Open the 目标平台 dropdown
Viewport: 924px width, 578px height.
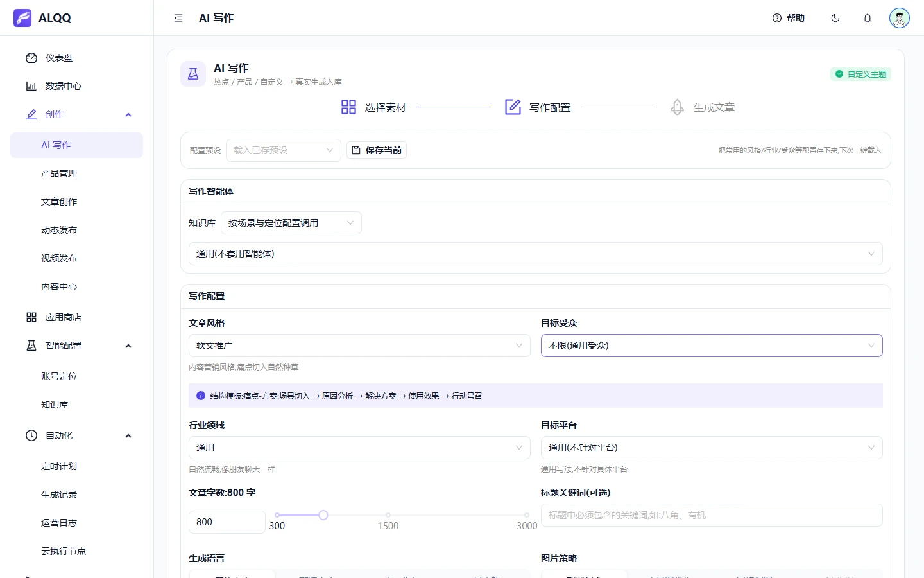pos(712,448)
